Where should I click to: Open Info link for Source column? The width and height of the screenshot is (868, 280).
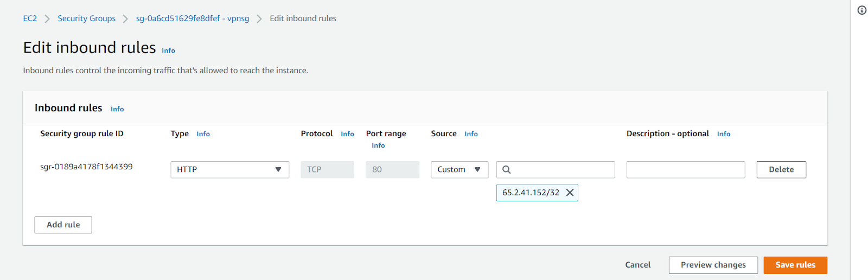[x=471, y=134]
